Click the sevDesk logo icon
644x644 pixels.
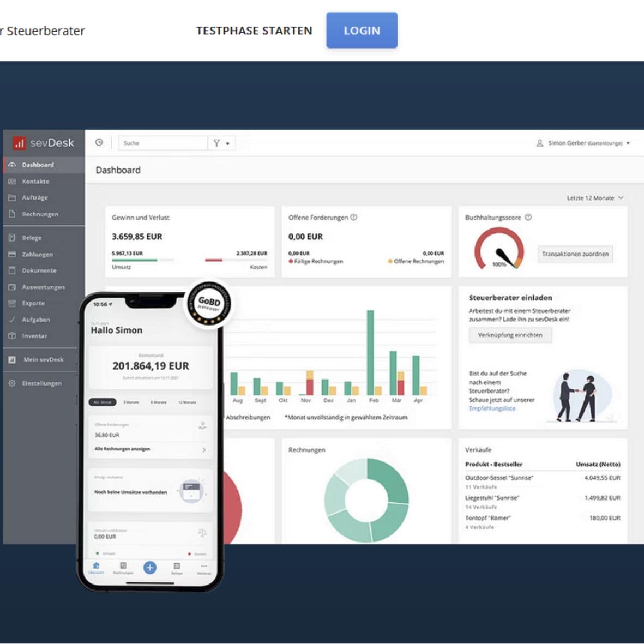[20, 143]
